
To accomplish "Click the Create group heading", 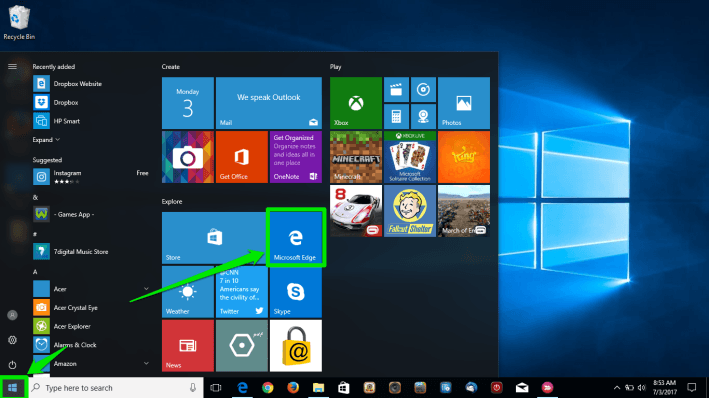I will (170, 66).
